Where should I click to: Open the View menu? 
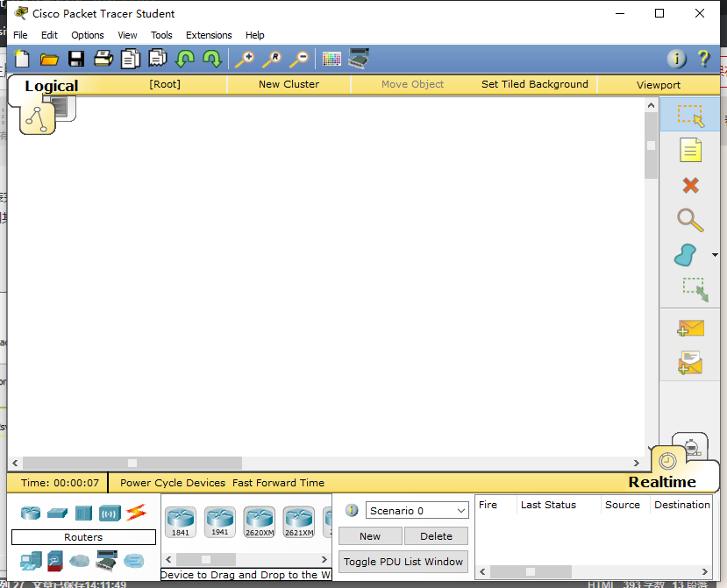[127, 35]
